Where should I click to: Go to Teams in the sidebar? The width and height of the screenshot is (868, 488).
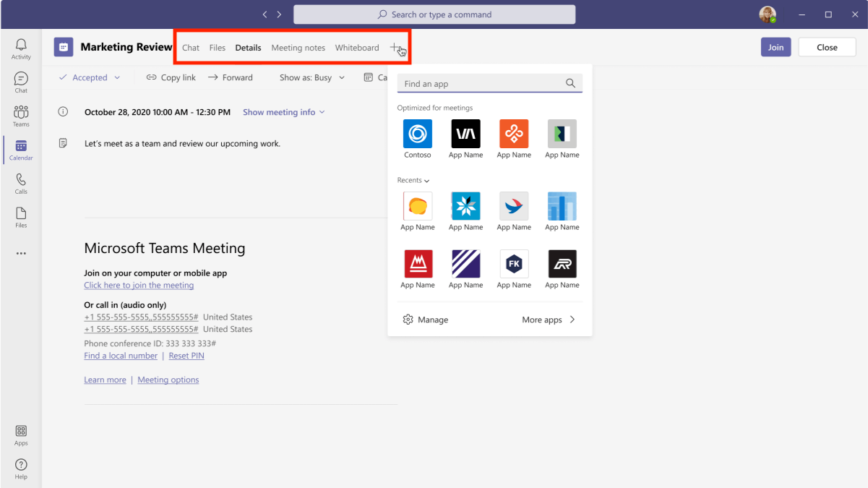pyautogui.click(x=21, y=116)
